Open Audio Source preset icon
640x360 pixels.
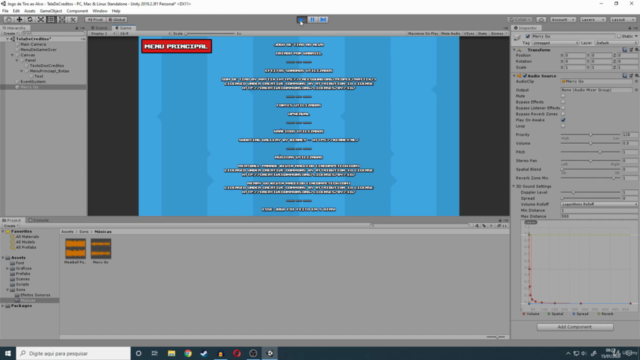(x=631, y=76)
